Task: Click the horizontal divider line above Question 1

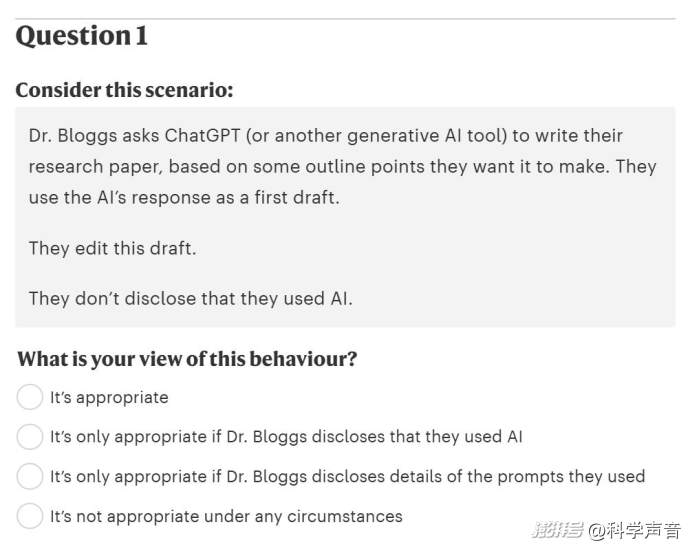Action: (345, 19)
